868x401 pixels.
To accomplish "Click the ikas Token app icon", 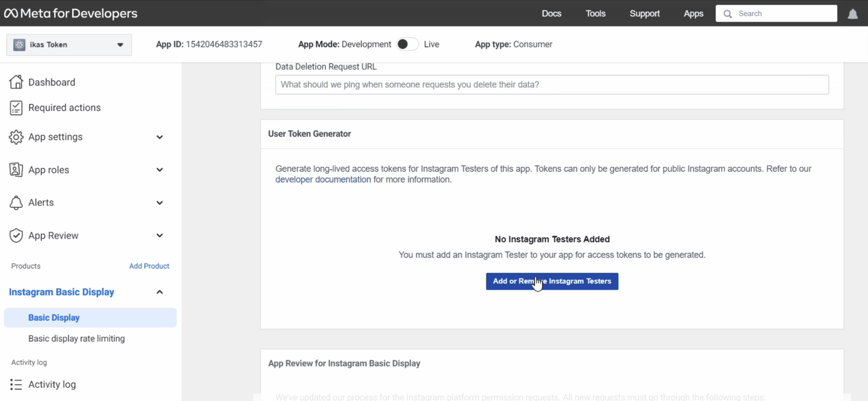I will click(19, 45).
